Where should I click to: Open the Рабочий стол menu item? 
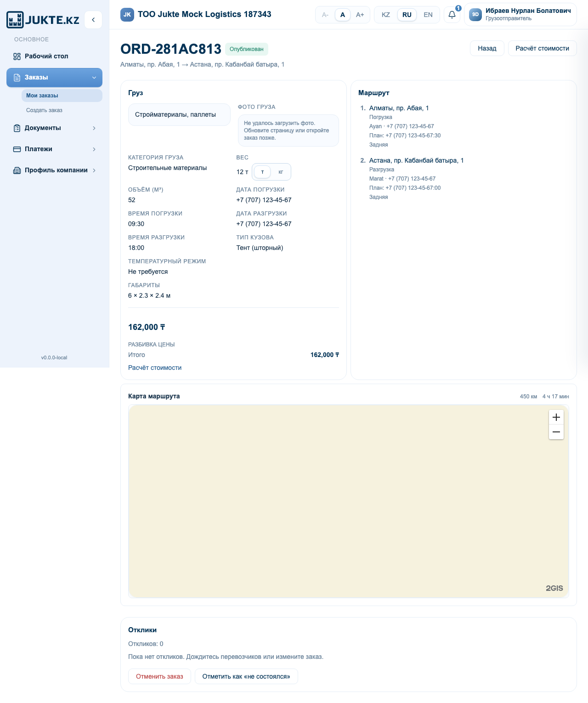(54, 56)
